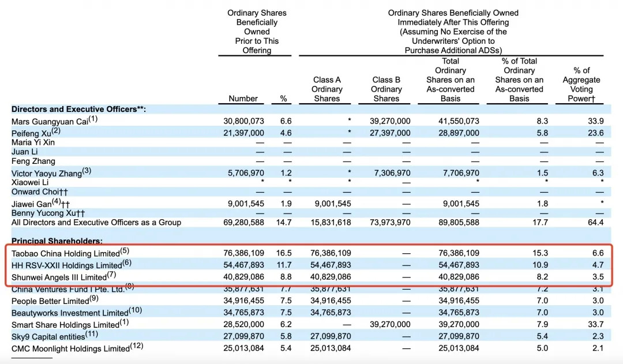Select the % of Aggregate Voting Power header
623x364 pixels.
point(581,84)
